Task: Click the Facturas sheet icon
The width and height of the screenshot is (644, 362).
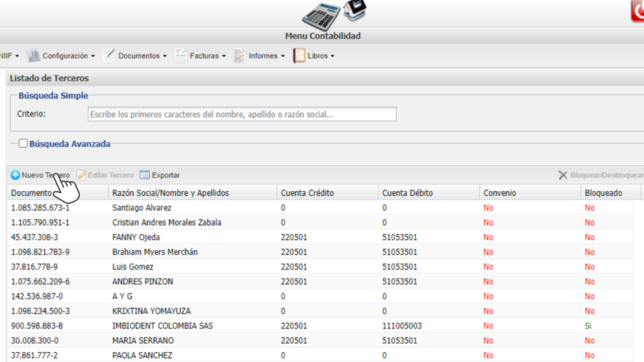Action: pyautogui.click(x=181, y=55)
